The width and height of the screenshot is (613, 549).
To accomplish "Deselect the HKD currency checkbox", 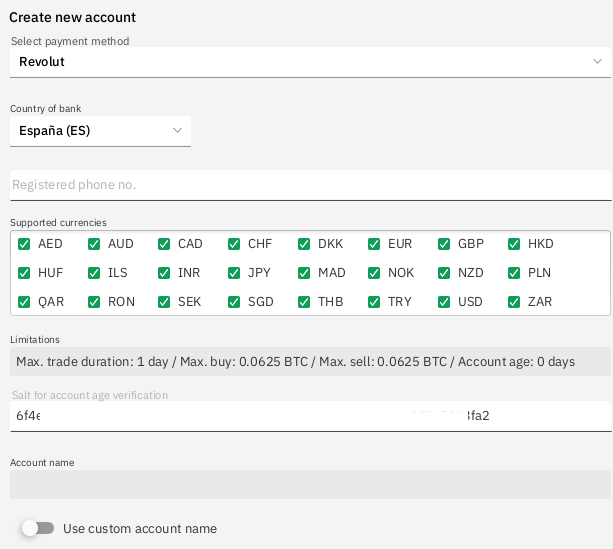I will pyautogui.click(x=514, y=244).
